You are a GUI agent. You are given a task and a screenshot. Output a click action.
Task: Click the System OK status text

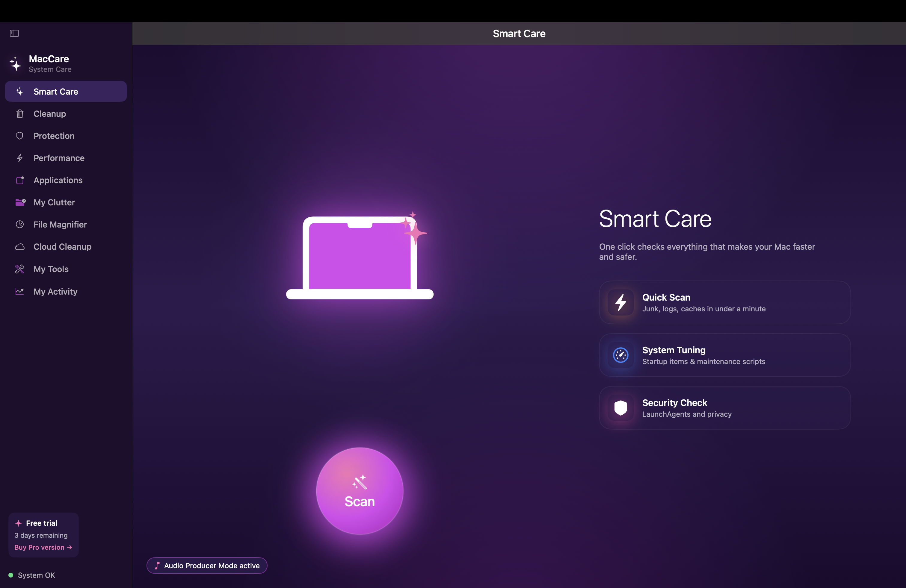[37, 575]
